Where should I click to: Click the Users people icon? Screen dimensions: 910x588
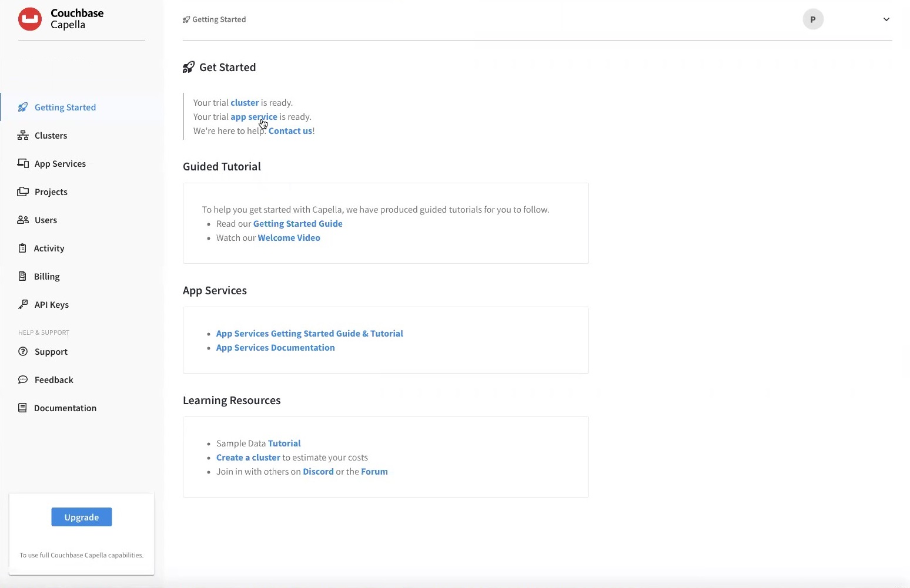pyautogui.click(x=23, y=220)
